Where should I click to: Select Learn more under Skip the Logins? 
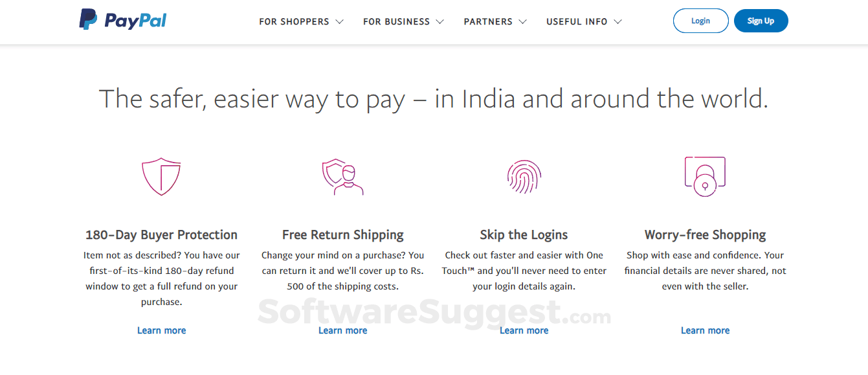click(x=524, y=330)
